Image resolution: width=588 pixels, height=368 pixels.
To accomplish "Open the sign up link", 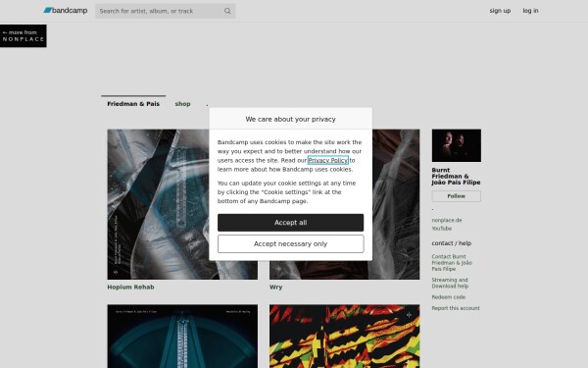I will click(500, 11).
